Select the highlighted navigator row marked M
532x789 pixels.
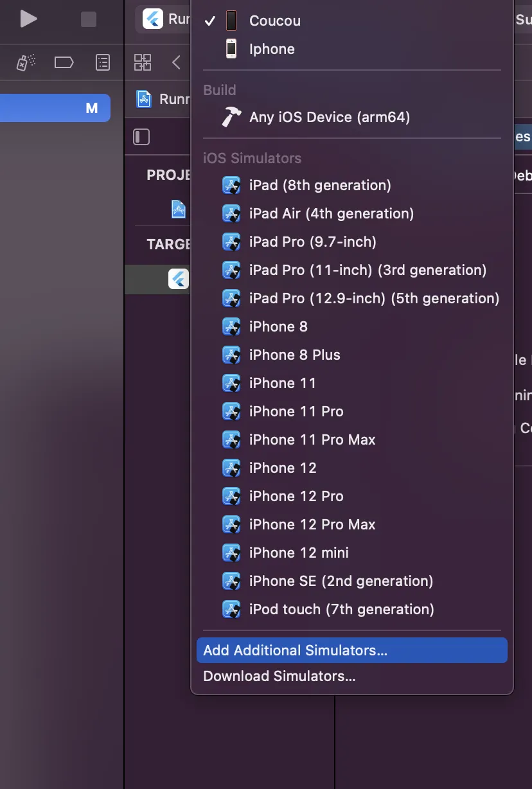point(55,108)
